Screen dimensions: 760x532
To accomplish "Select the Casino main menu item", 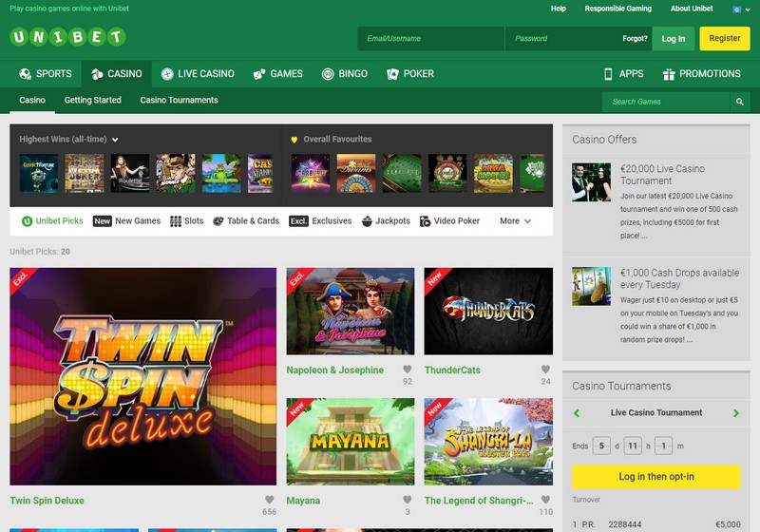I will [x=116, y=74].
